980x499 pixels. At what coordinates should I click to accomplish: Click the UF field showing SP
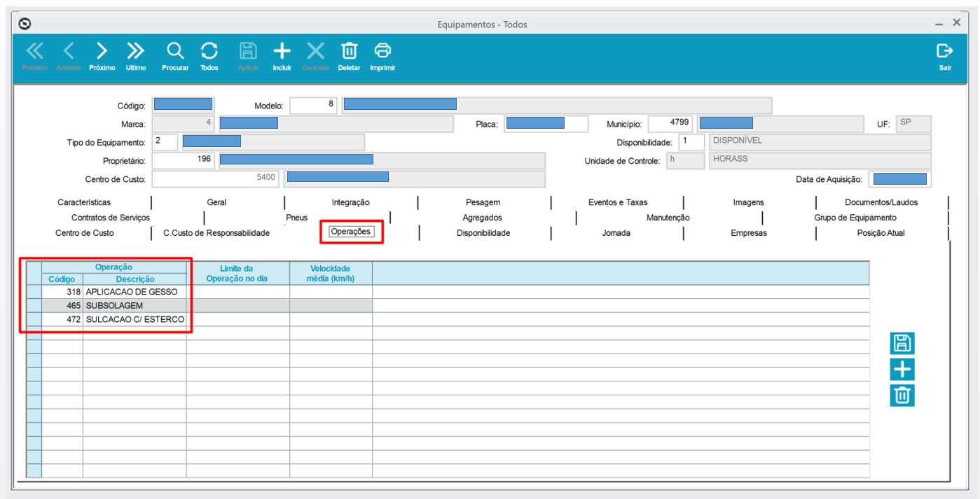(913, 124)
